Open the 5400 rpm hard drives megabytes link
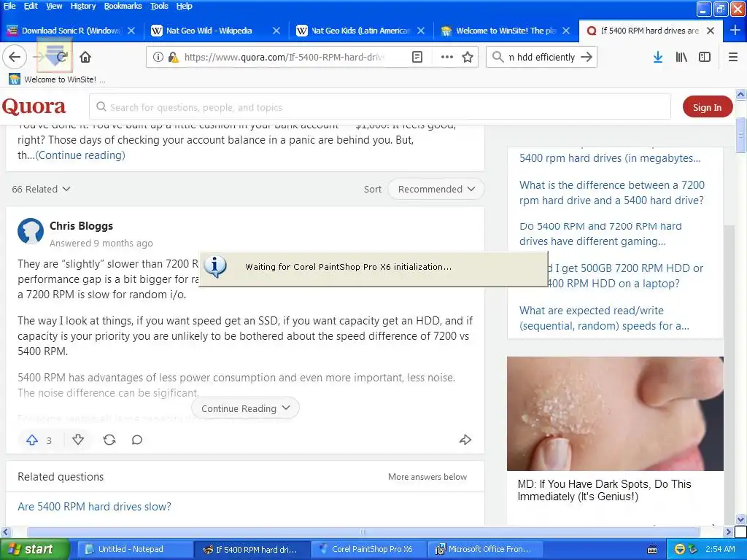The height and width of the screenshot is (560, 747). pyautogui.click(x=610, y=158)
